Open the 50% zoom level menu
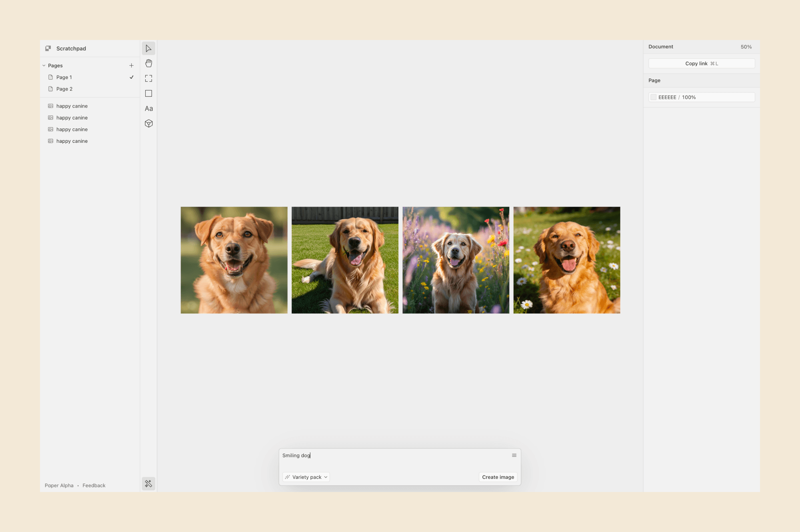 point(746,47)
